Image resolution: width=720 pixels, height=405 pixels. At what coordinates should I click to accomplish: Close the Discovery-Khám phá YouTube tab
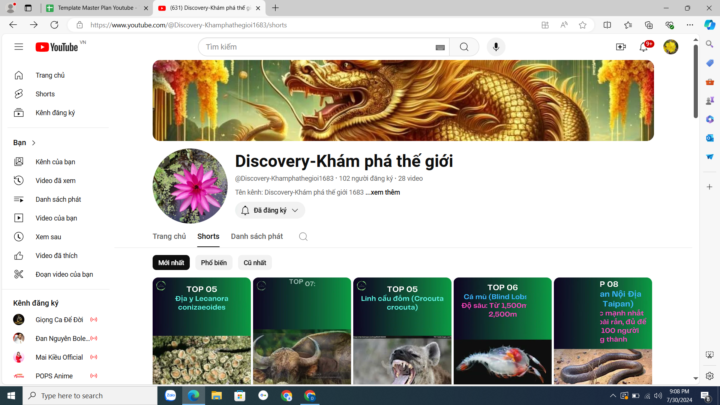[x=258, y=8]
